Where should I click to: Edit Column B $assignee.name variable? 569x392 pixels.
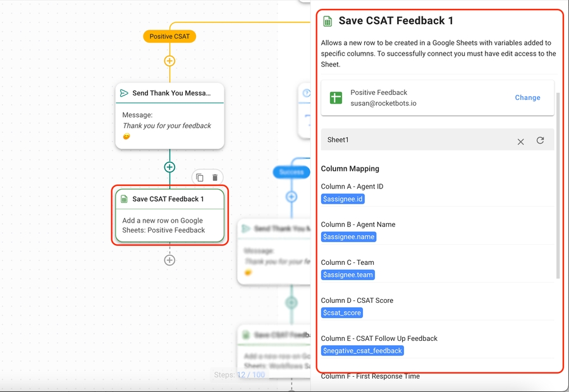(348, 237)
